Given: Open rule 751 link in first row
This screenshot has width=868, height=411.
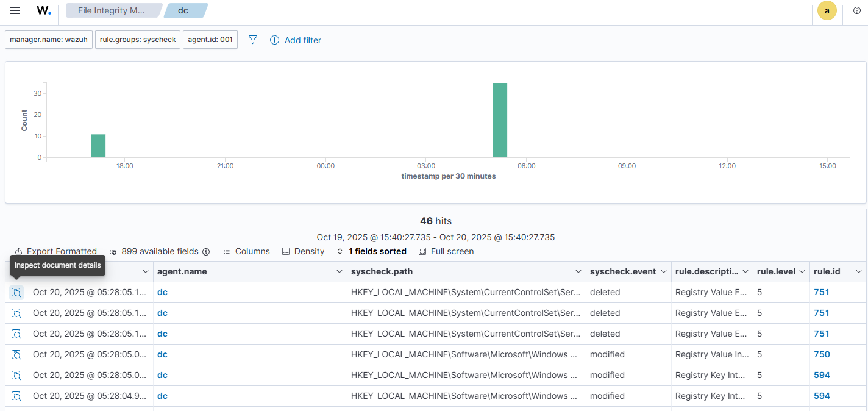Looking at the screenshot, I should click(x=821, y=293).
